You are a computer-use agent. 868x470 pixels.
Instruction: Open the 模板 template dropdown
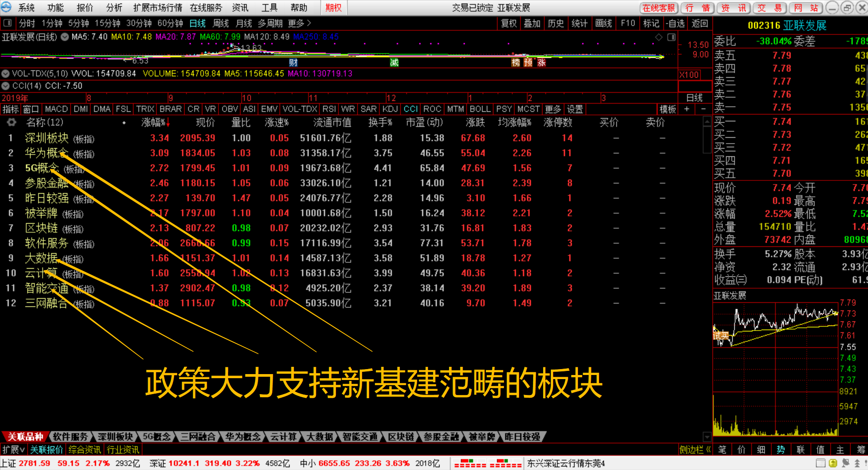[x=668, y=109]
